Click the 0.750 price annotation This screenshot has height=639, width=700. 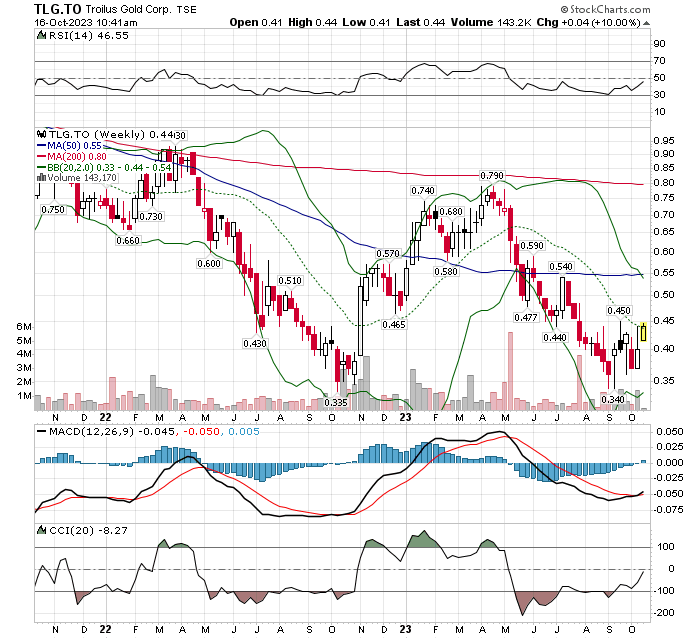pyautogui.click(x=53, y=209)
